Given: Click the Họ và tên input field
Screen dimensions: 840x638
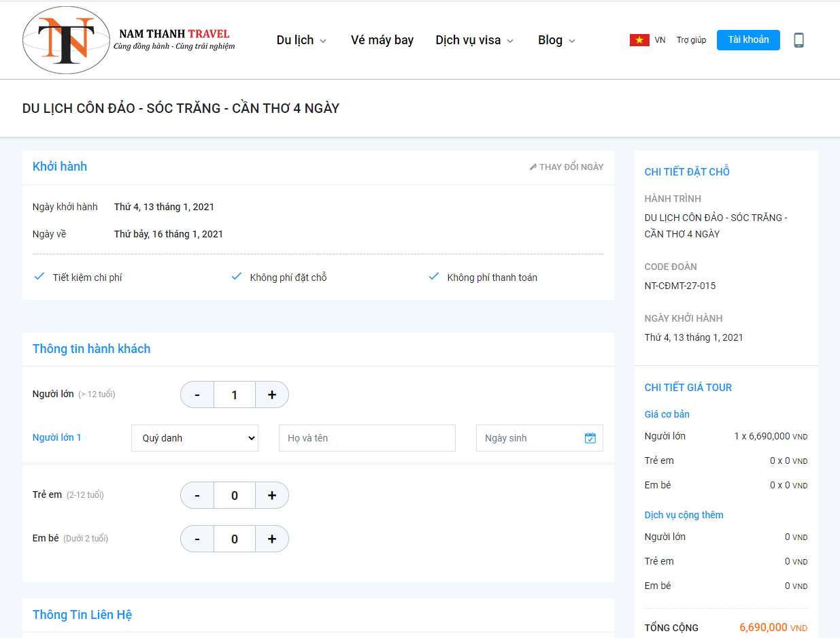Looking at the screenshot, I should 367,438.
